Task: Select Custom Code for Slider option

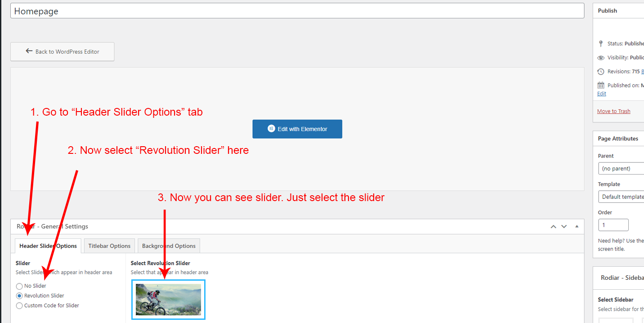Action: [19, 306]
